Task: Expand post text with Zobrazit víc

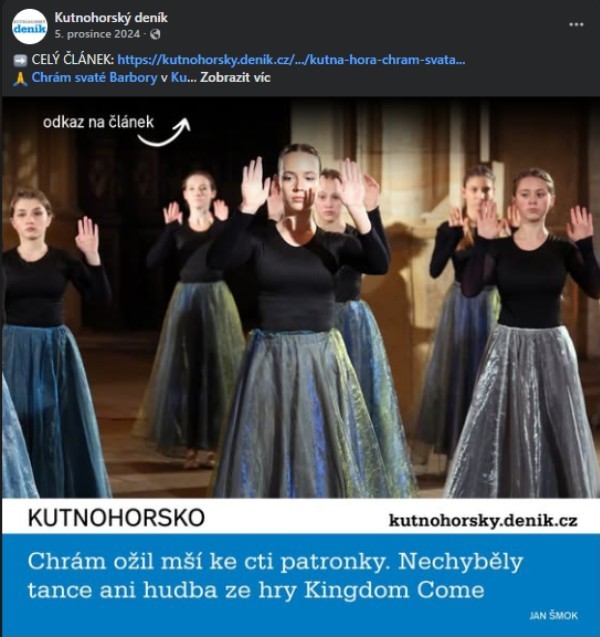Action: 235,78
